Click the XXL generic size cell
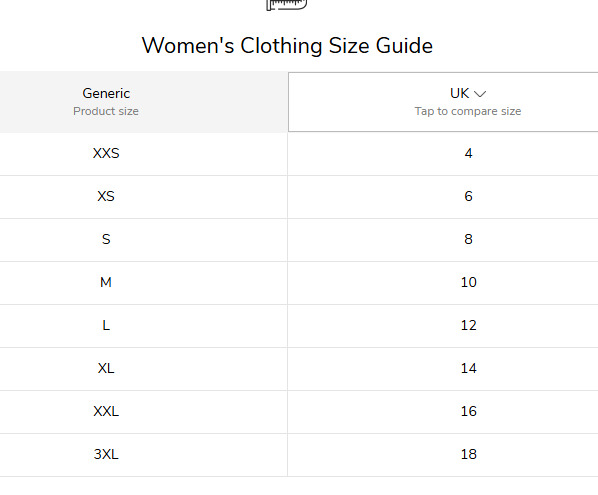This screenshot has width=598, height=495. [144, 412]
